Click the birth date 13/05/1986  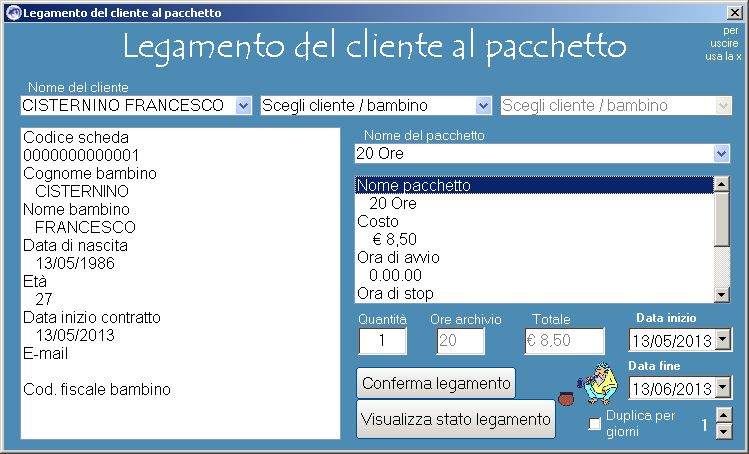pyautogui.click(x=75, y=263)
